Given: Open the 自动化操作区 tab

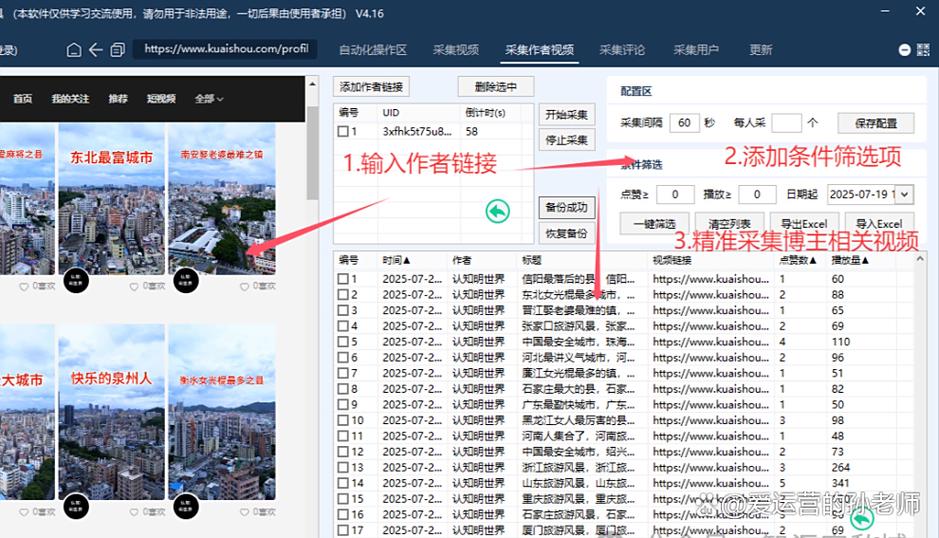Looking at the screenshot, I should point(372,50).
